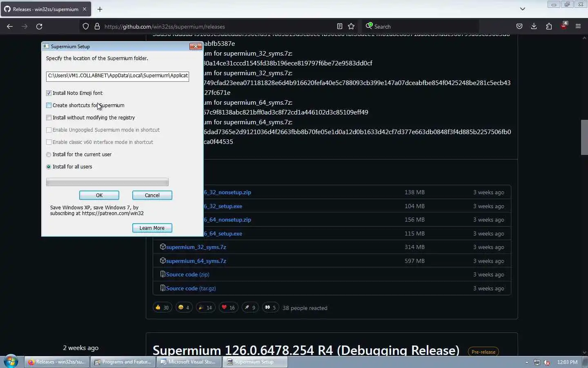588x368 pixels.
Task: Click the heart reaction with 16
Action: click(x=228, y=307)
